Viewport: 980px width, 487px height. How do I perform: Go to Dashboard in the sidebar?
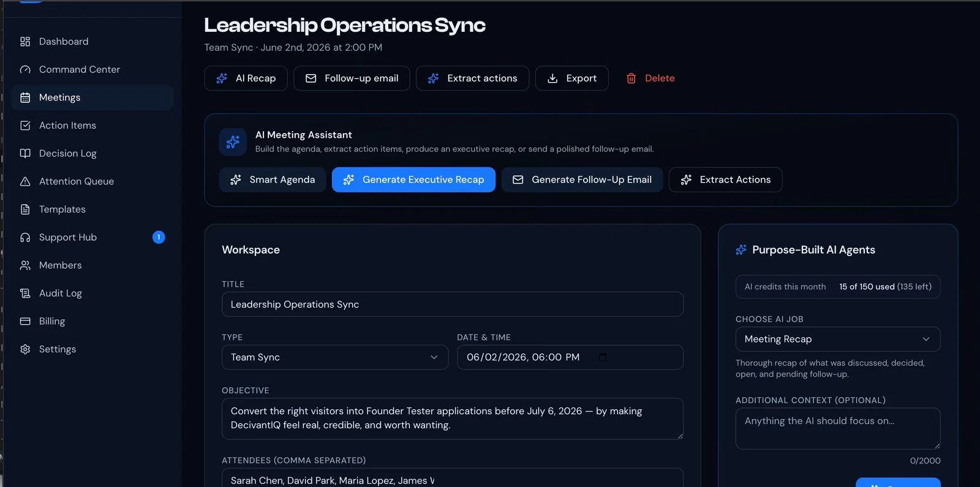[x=92, y=42]
